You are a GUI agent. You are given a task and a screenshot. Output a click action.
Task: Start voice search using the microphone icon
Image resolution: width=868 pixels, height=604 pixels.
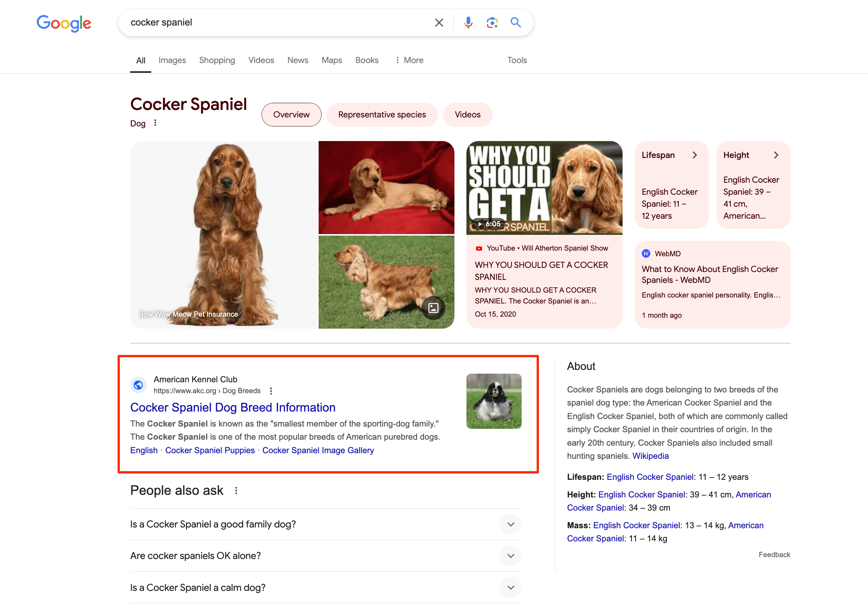468,22
